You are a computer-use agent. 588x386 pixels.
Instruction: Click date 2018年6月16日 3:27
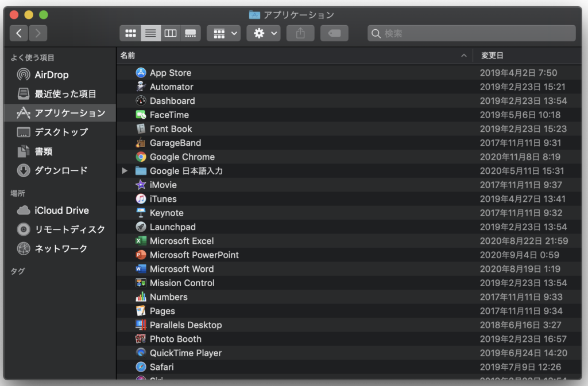(520, 325)
